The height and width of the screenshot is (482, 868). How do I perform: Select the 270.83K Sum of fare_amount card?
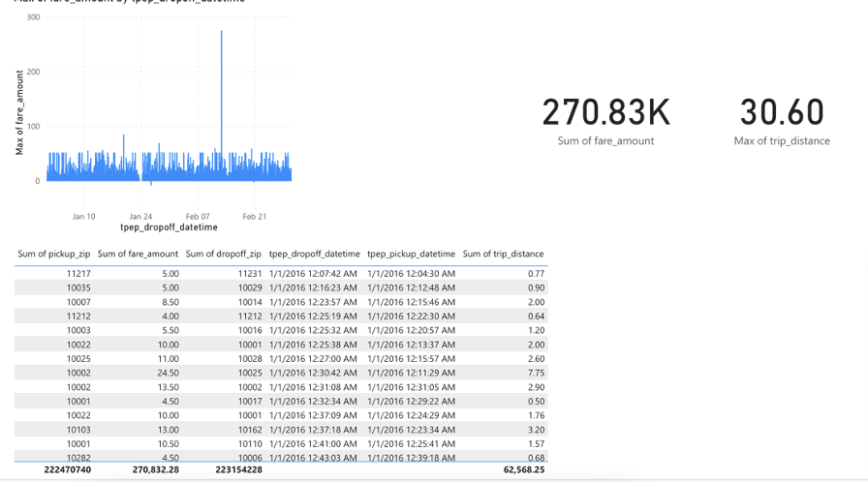pyautogui.click(x=605, y=122)
